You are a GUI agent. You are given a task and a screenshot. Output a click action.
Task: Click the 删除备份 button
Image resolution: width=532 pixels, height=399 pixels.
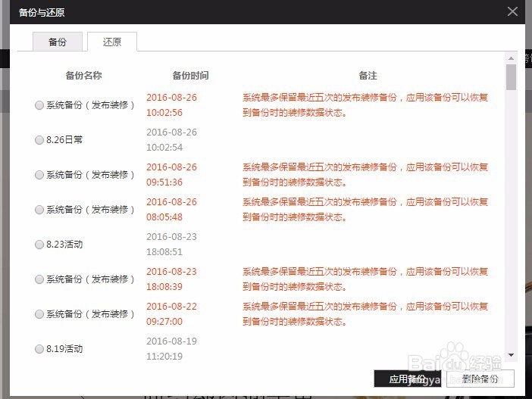pyautogui.click(x=480, y=379)
